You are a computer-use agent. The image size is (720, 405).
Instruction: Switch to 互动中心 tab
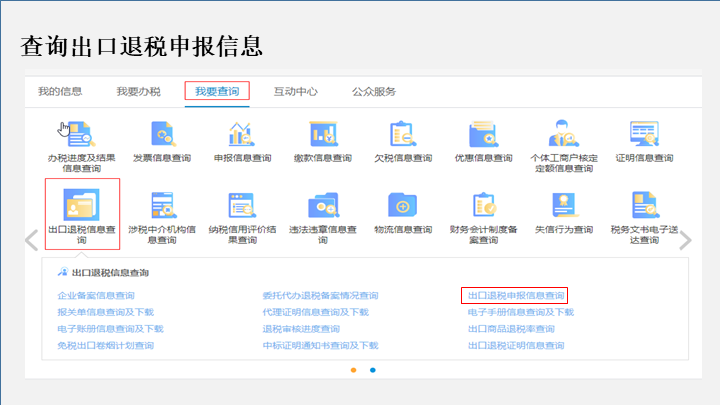pos(296,91)
